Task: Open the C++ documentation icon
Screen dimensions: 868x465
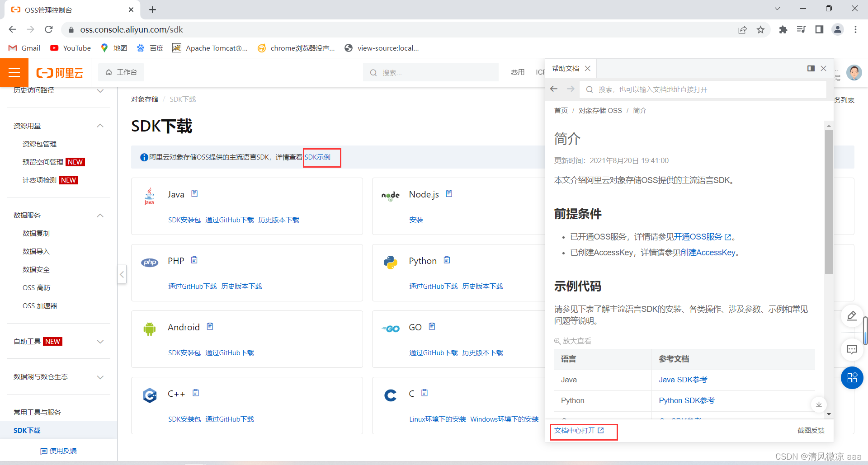Action: [x=196, y=393]
